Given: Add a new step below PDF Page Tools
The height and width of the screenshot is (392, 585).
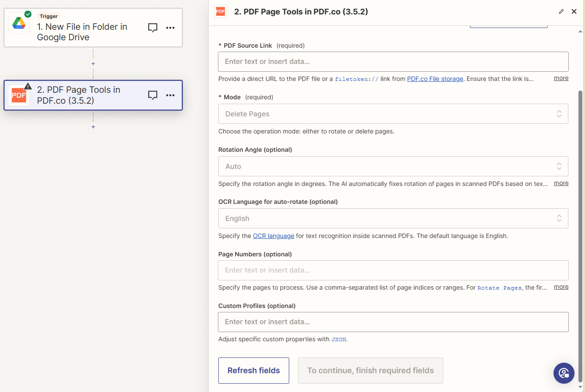Looking at the screenshot, I should pyautogui.click(x=93, y=127).
